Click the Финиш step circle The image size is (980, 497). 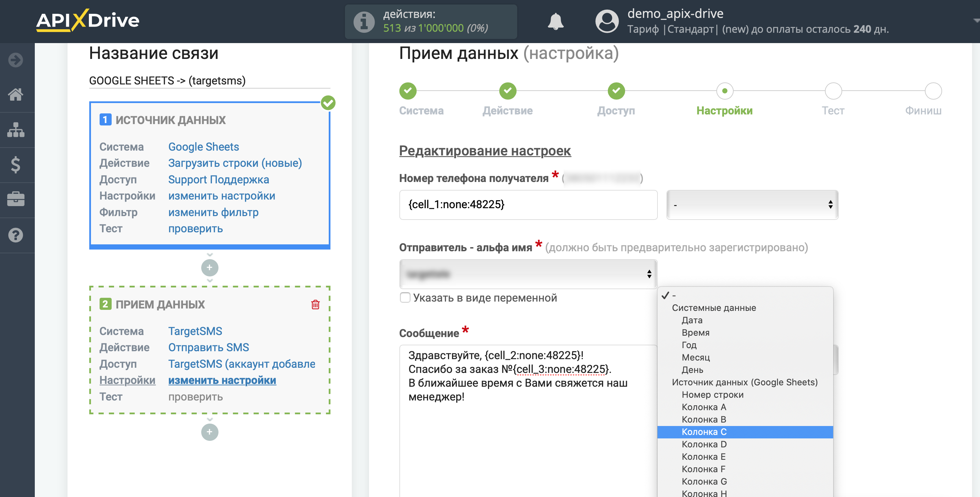[933, 91]
